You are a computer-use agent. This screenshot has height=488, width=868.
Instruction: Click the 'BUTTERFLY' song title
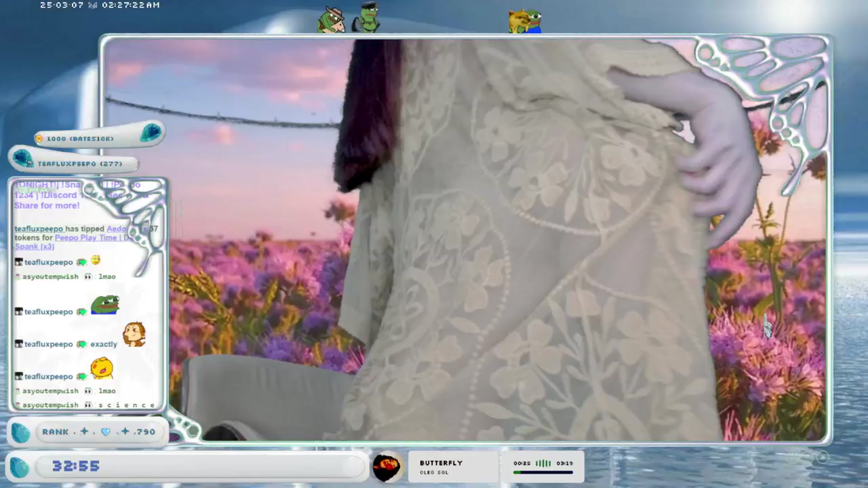coord(441,463)
